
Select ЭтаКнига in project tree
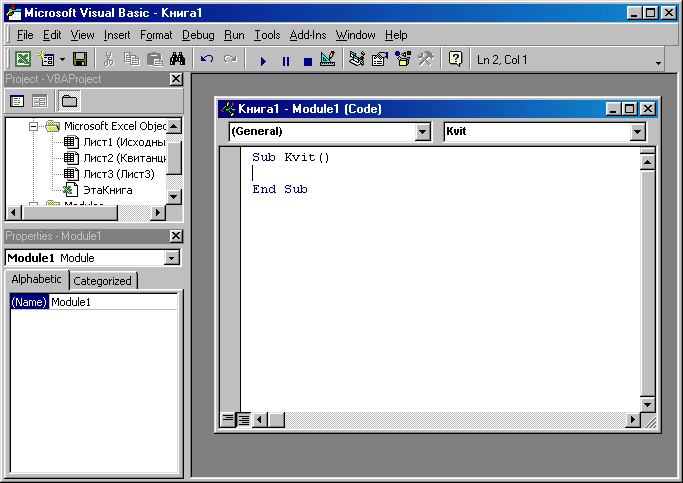point(108,190)
